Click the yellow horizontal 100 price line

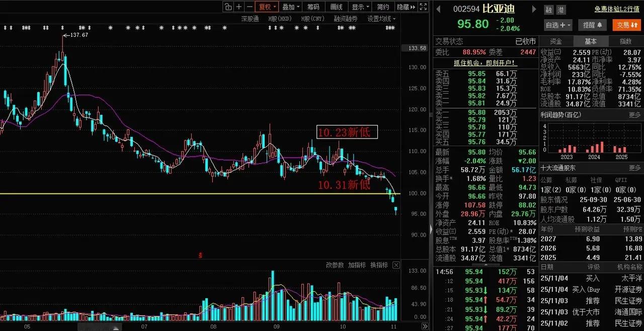click(x=200, y=193)
